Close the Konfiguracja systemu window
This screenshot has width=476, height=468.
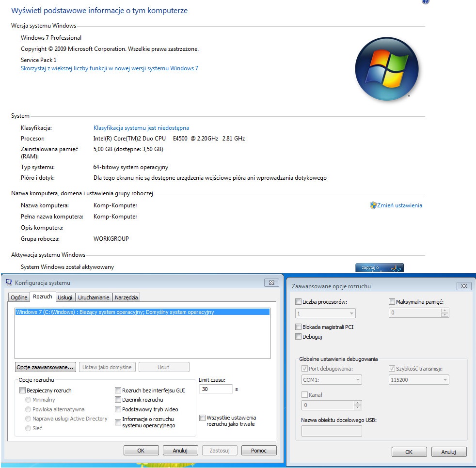271,282
